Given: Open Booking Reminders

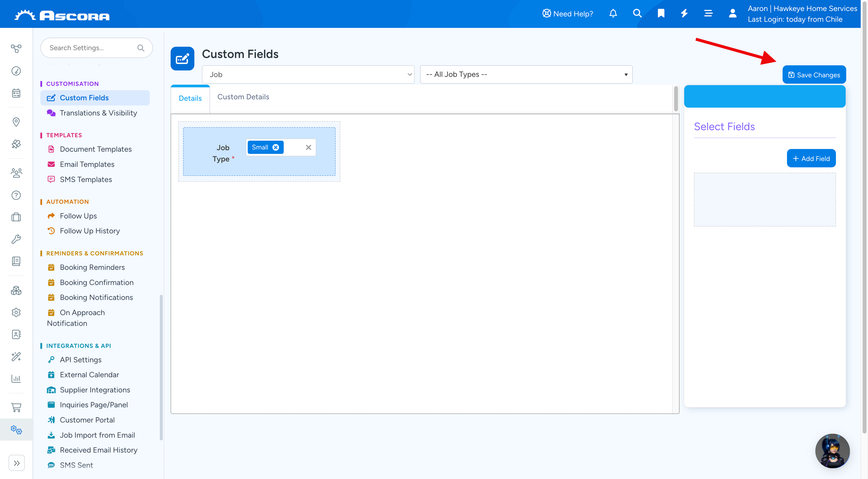Looking at the screenshot, I should pos(86,267).
